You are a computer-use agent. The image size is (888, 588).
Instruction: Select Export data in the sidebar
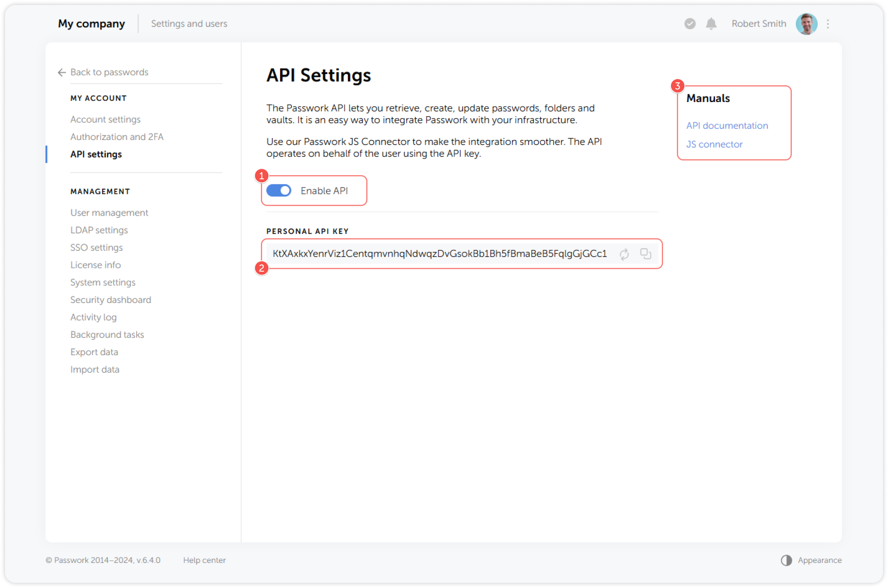pos(94,352)
